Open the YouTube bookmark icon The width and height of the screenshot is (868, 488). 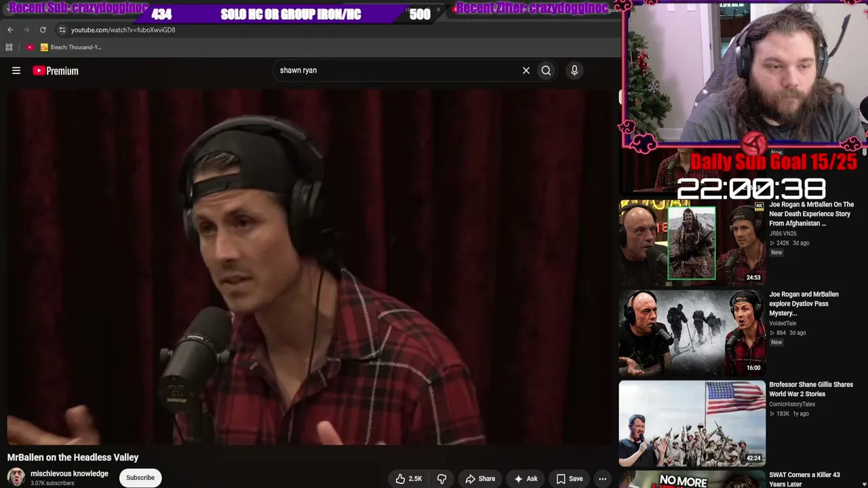(x=30, y=47)
